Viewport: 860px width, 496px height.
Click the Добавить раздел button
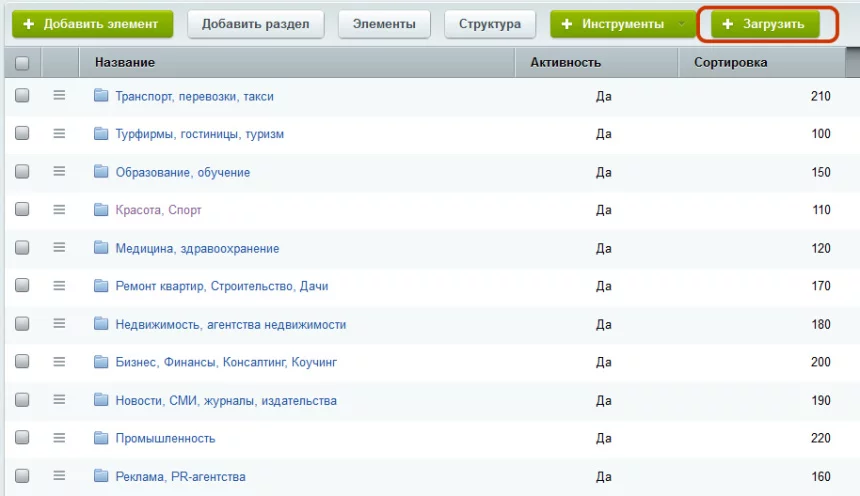tap(255, 24)
